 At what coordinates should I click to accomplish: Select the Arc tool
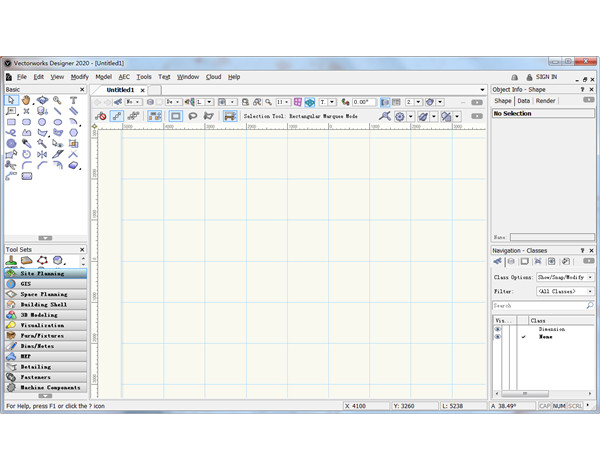(x=73, y=122)
